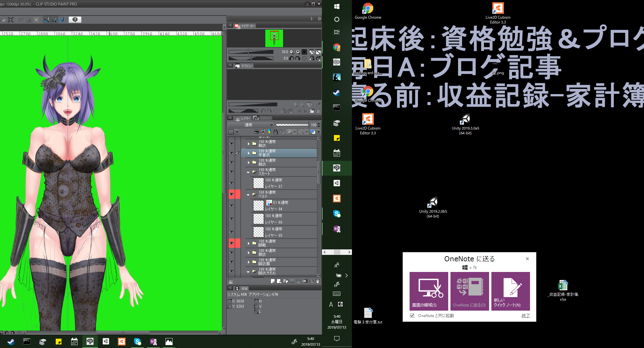The height and width of the screenshot is (348, 644).
Task: Open Steam from the taskbar
Action: (x=11, y=342)
